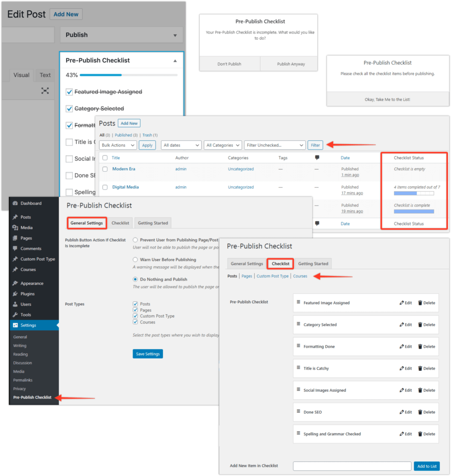Open Pre-Publish Checklist settings submenu item
This screenshot has width=451, height=476.
click(32, 397)
